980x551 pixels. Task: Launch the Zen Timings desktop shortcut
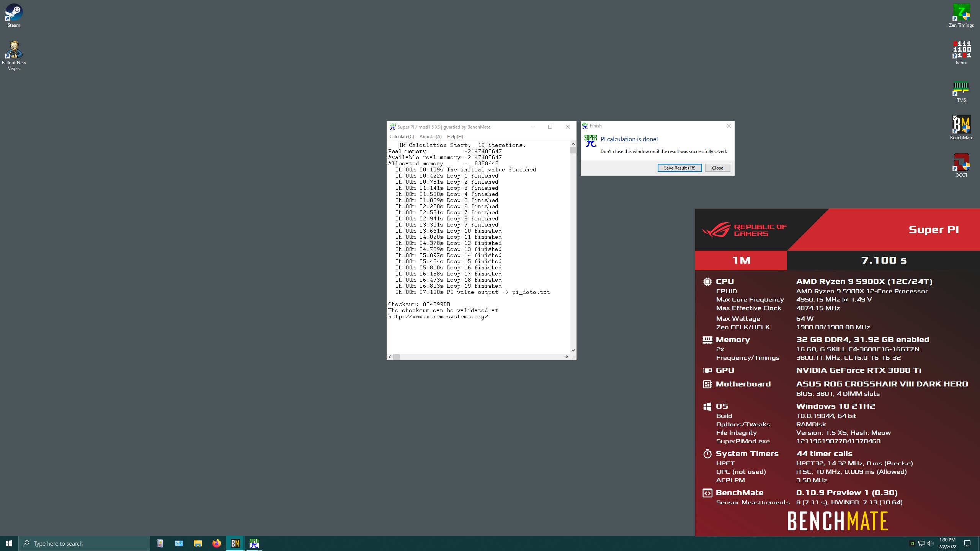click(961, 16)
